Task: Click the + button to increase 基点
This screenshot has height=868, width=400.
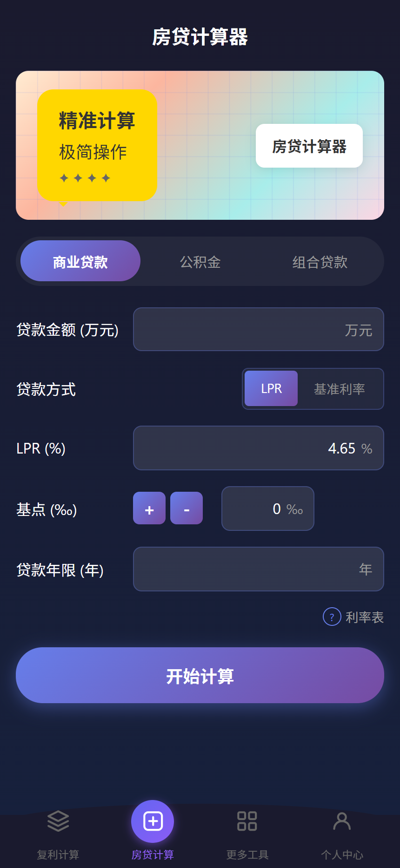Action: pos(149,509)
